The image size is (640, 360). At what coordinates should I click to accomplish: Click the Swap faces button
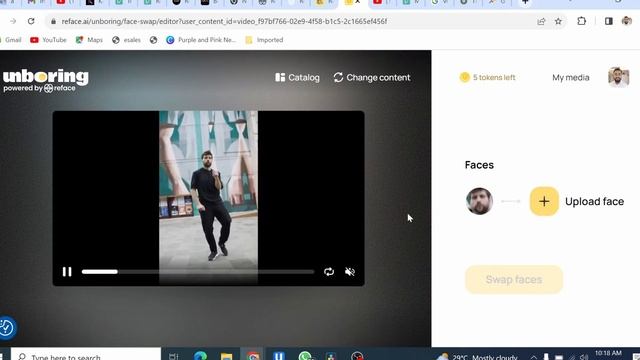[x=514, y=280]
